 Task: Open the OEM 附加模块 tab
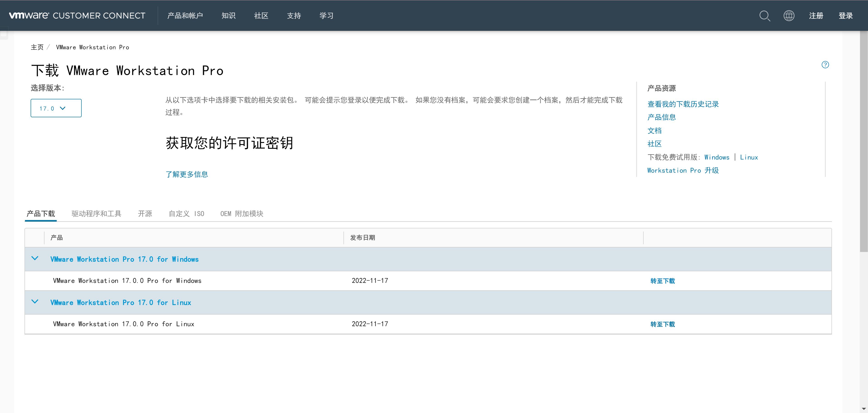pyautogui.click(x=242, y=214)
